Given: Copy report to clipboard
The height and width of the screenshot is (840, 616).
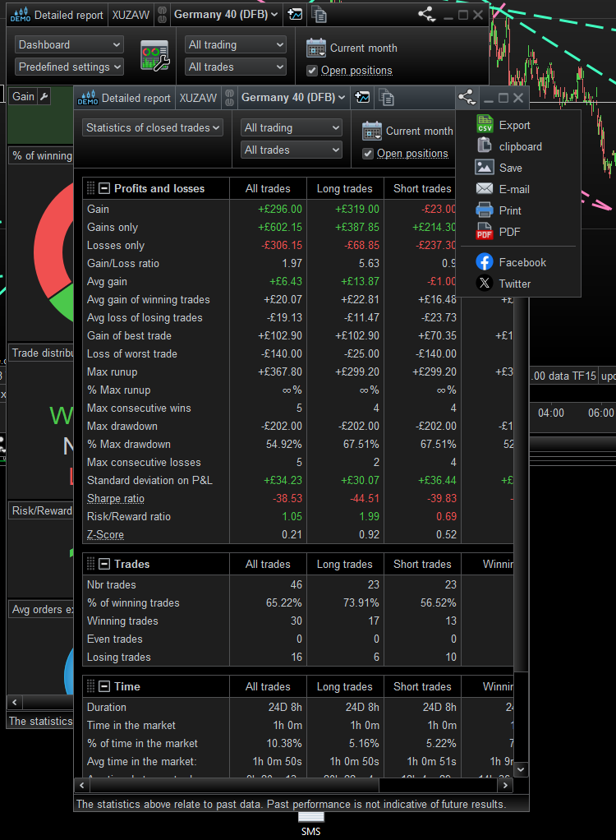Looking at the screenshot, I should tap(508, 146).
